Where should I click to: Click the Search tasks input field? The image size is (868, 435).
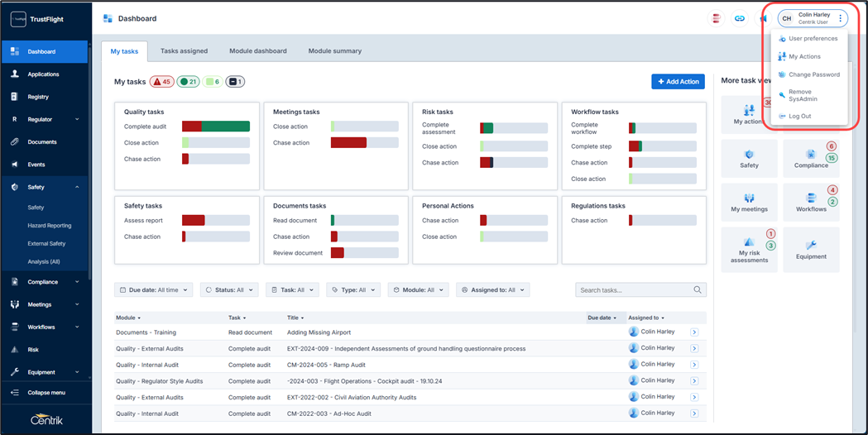635,290
